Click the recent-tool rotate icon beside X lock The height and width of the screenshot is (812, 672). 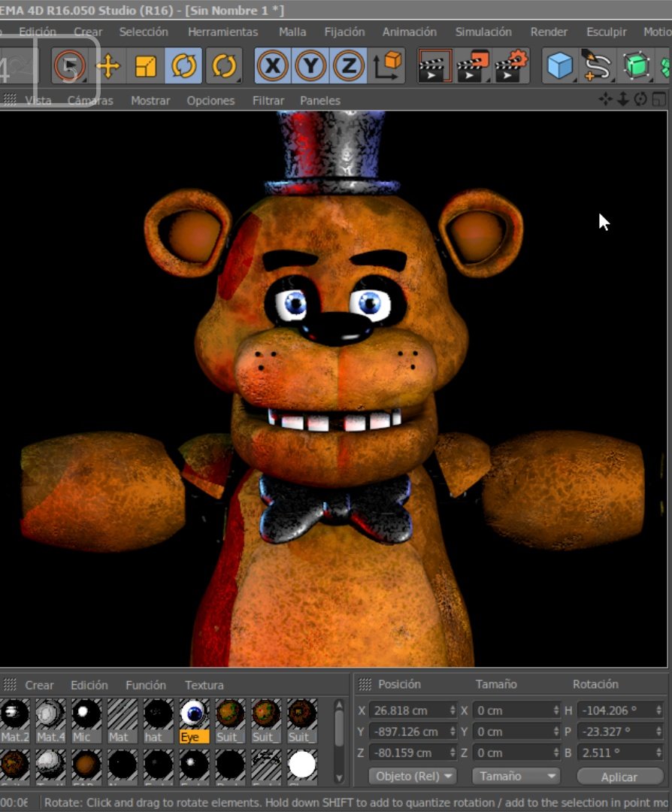(x=224, y=66)
